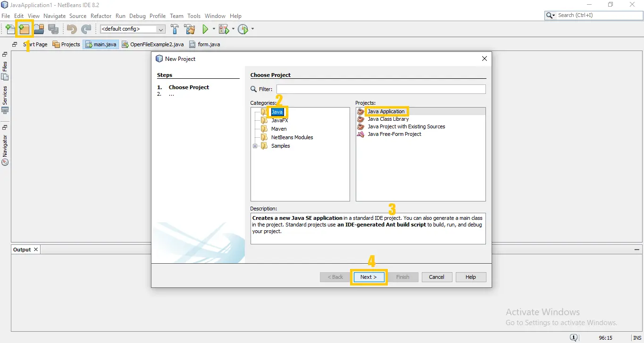Image resolution: width=644 pixels, height=343 pixels.
Task: Select Java Class Library project type
Action: pos(387,118)
